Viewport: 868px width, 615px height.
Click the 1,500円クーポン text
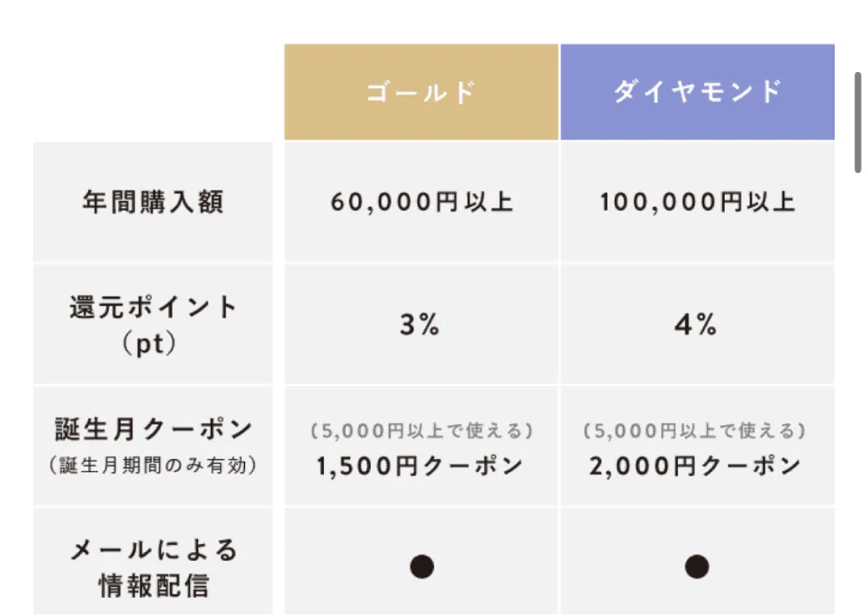(x=420, y=466)
